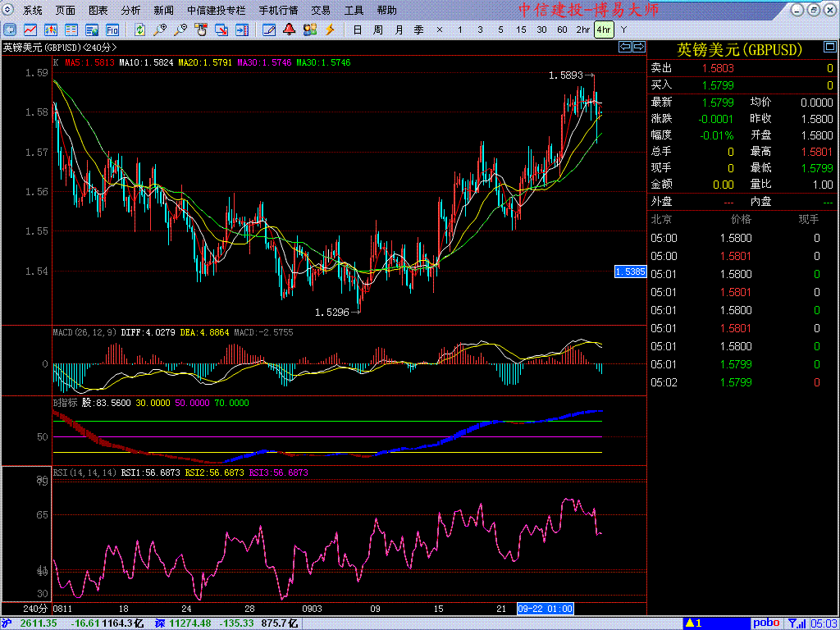This screenshot has width=840, height=630.
Task: Click the back arrow toolbar icon
Action: [x=10, y=30]
